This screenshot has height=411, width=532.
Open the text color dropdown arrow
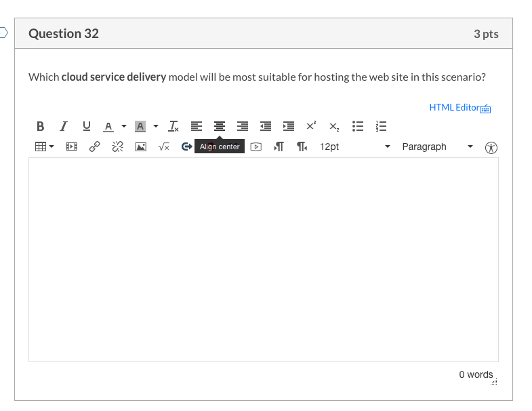(124, 126)
